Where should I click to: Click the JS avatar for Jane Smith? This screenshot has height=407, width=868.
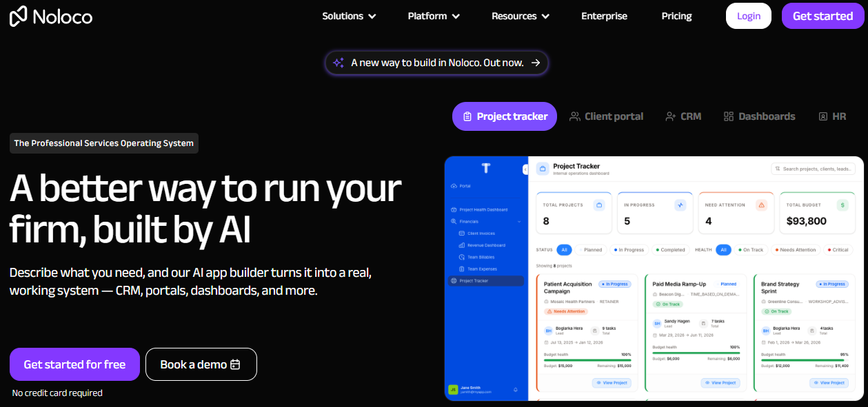(x=453, y=390)
